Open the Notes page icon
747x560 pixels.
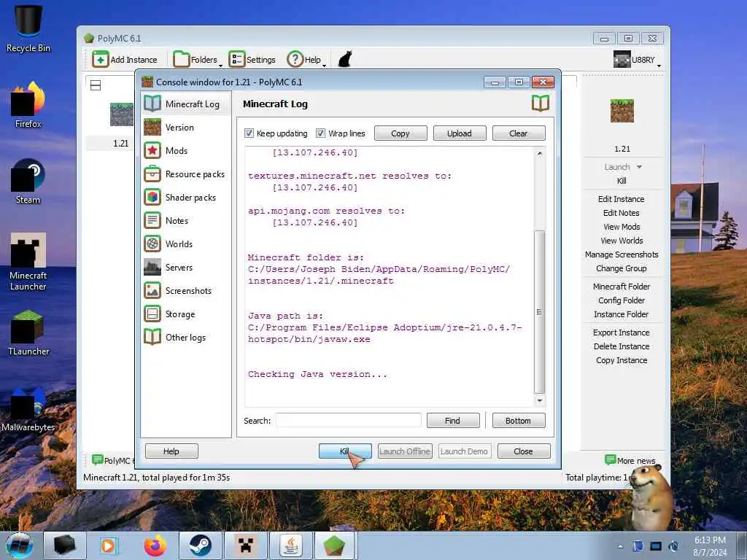click(x=152, y=220)
